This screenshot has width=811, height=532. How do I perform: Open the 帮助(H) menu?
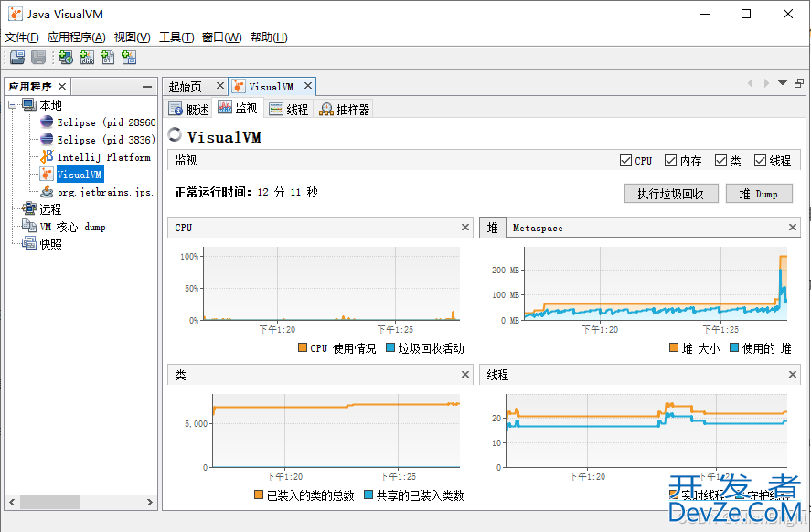point(269,37)
